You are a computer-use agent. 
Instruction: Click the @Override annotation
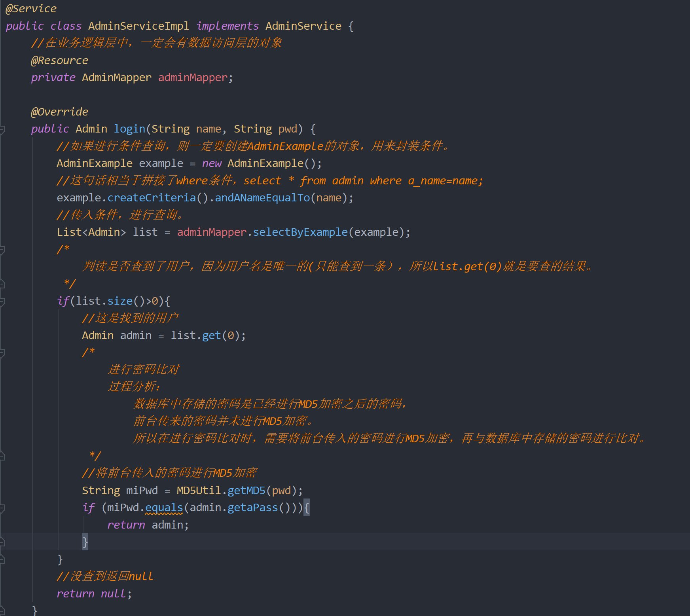pos(60,112)
